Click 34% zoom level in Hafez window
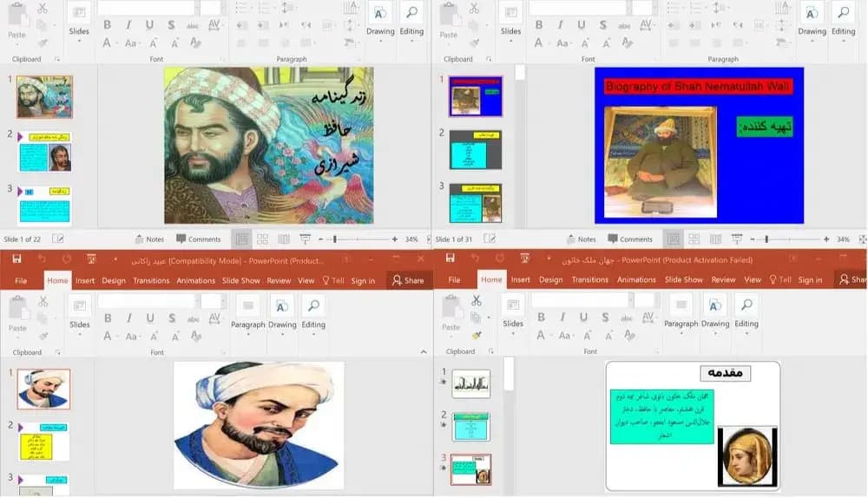Image resolution: width=868 pixels, height=498 pixels. [x=411, y=239]
